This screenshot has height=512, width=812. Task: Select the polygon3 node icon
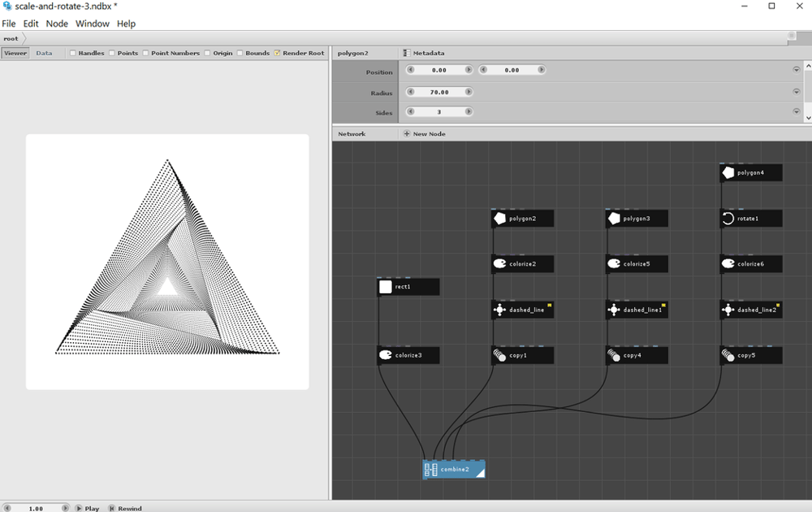coord(614,219)
